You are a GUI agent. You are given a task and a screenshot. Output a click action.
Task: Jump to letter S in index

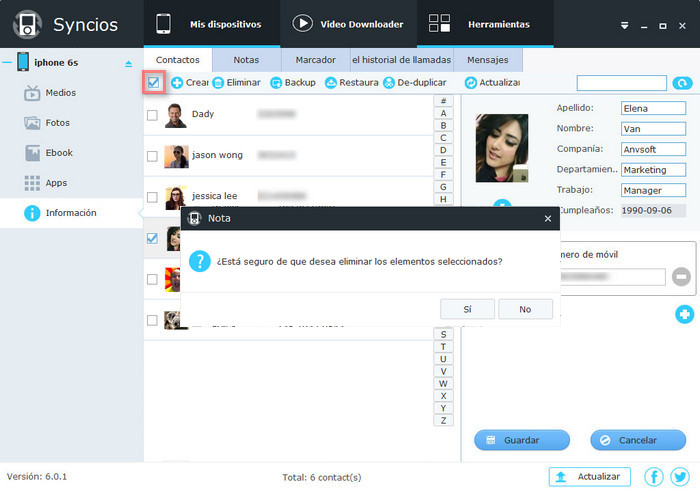443,334
